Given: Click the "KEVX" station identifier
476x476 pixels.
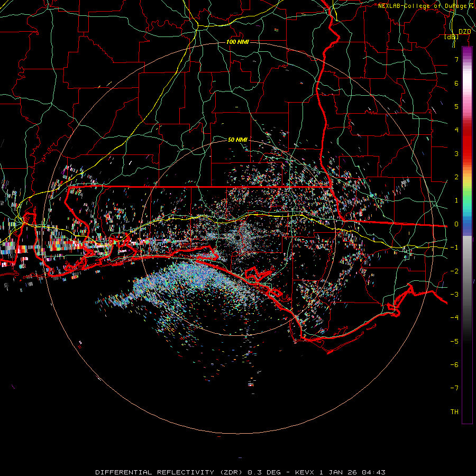Looking at the screenshot, I should [x=305, y=472].
